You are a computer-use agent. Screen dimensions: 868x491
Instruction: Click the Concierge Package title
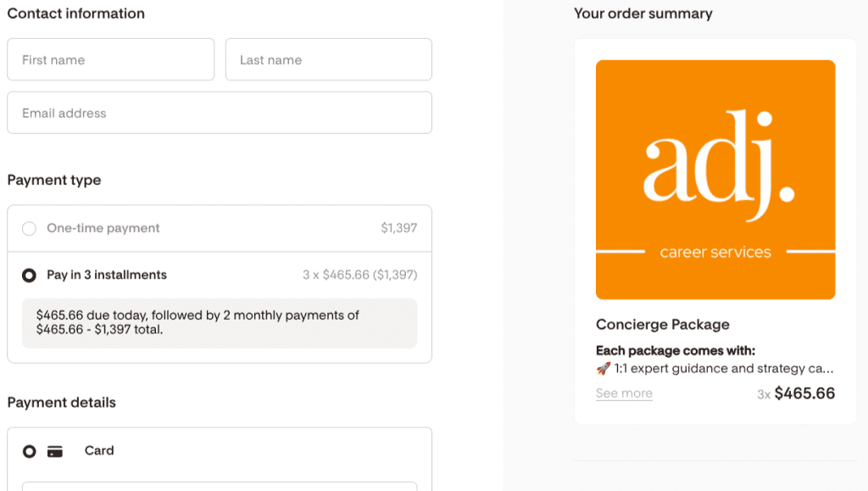(x=662, y=325)
